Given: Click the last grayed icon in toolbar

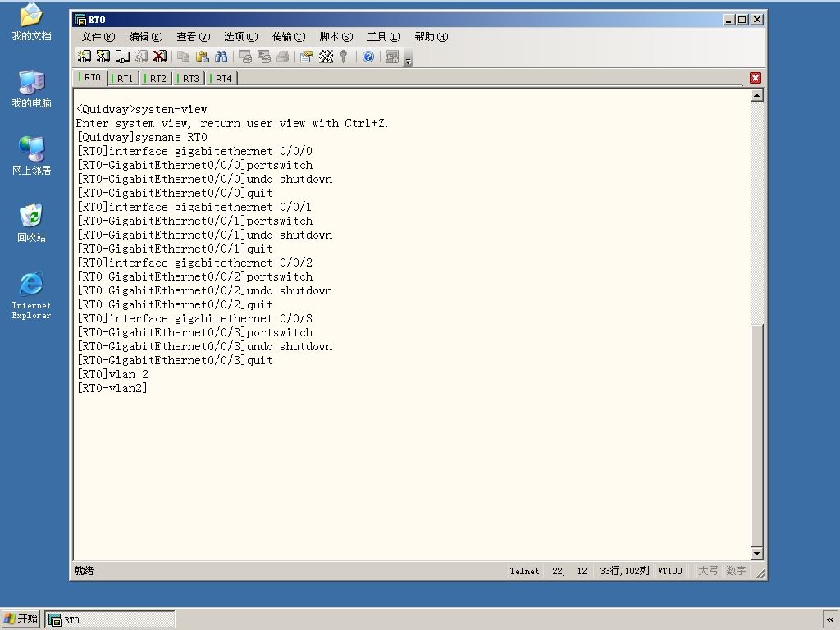Looking at the screenshot, I should (x=392, y=57).
